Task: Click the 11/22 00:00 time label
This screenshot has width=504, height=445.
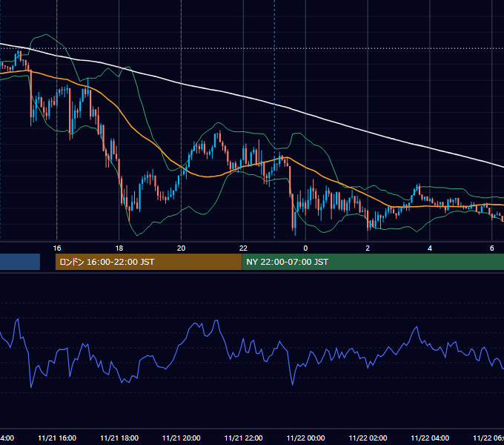Action: [x=305, y=438]
